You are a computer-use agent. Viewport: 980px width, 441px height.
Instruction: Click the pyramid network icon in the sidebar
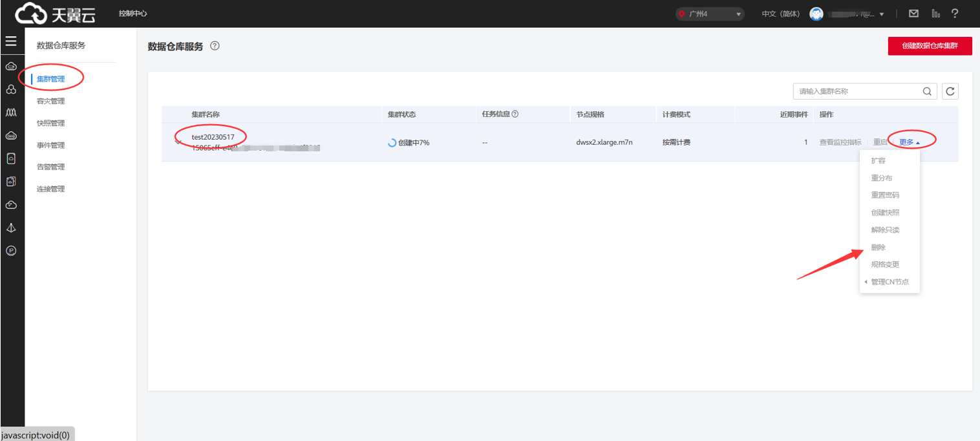(x=11, y=228)
